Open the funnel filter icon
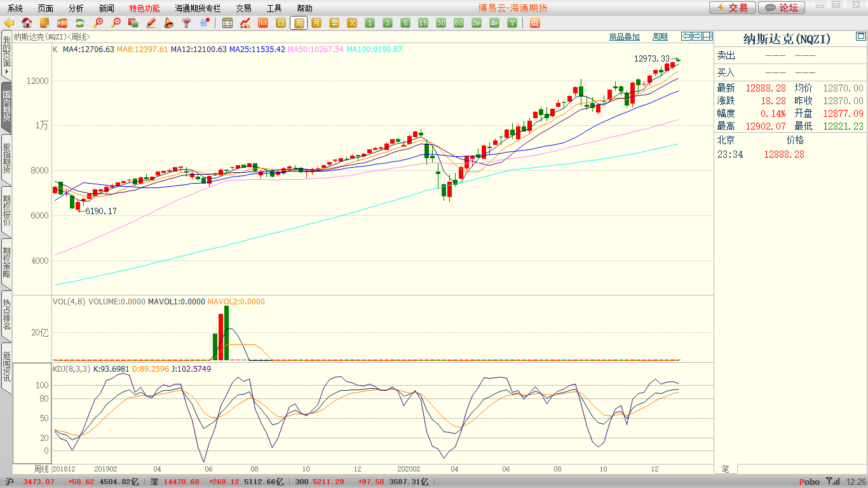The image size is (868, 488). 186,23
